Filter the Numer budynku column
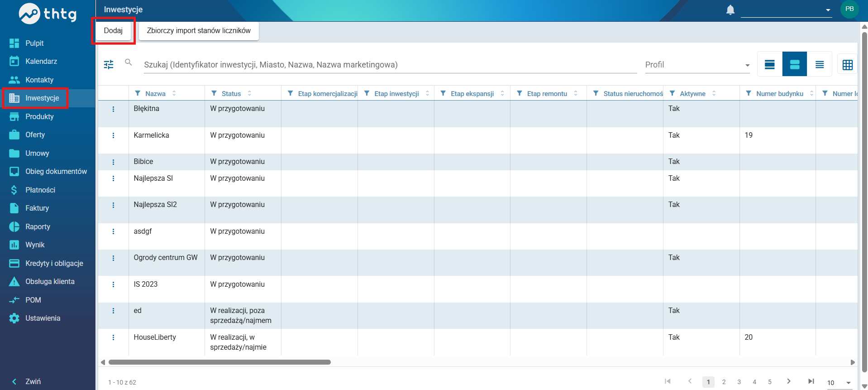Viewport: 868px width, 390px height. coord(749,93)
